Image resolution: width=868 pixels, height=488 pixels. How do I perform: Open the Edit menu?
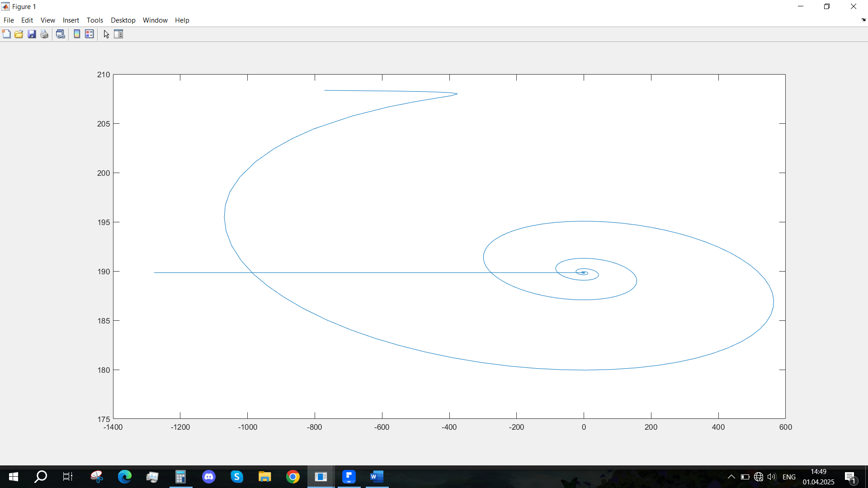[27, 20]
